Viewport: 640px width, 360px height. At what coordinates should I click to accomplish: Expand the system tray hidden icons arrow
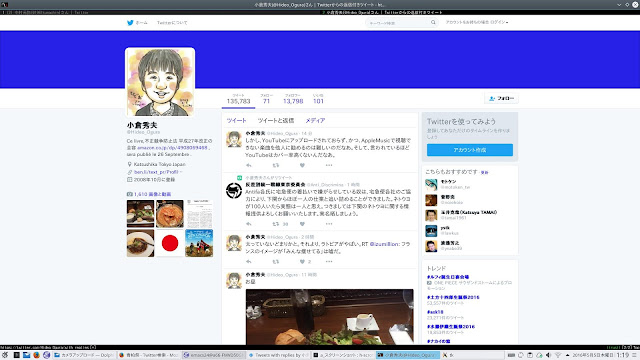(567, 355)
